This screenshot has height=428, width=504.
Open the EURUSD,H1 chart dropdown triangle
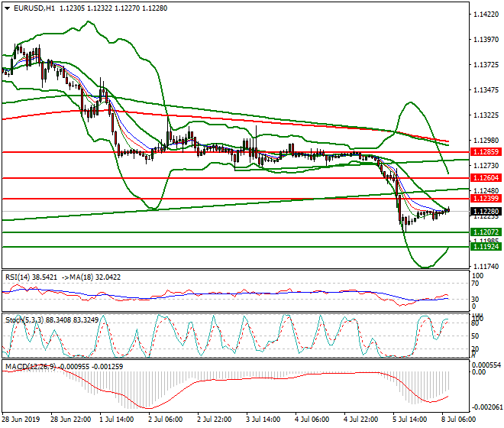tap(8, 8)
